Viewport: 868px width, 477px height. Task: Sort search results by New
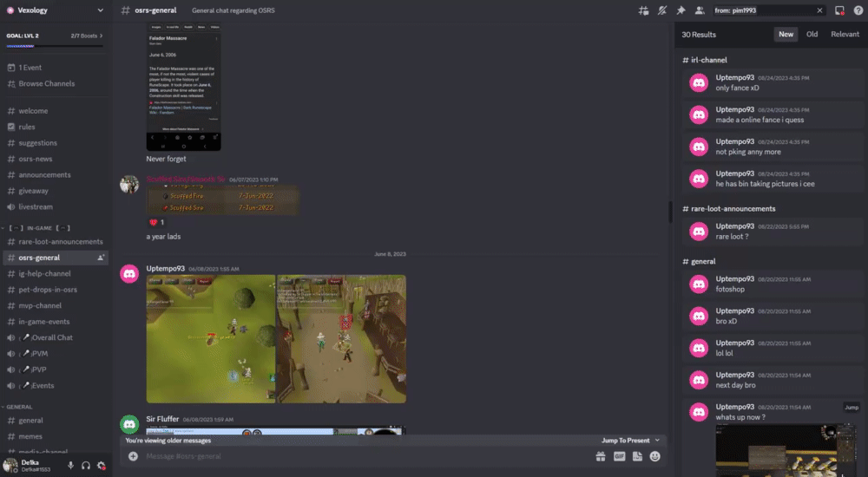786,35
